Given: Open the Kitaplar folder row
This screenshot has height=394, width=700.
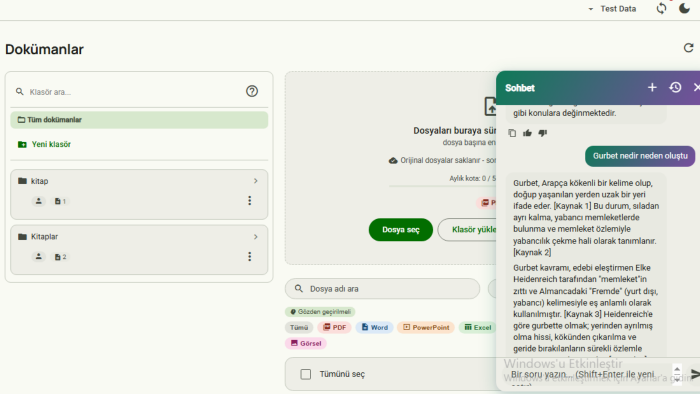Looking at the screenshot, I should click(x=139, y=249).
